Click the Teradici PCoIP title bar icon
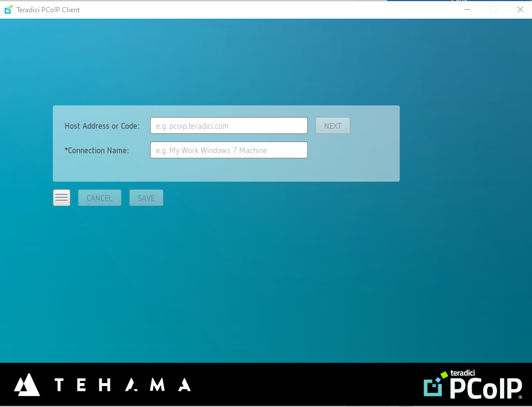The image size is (532, 407). [x=9, y=9]
